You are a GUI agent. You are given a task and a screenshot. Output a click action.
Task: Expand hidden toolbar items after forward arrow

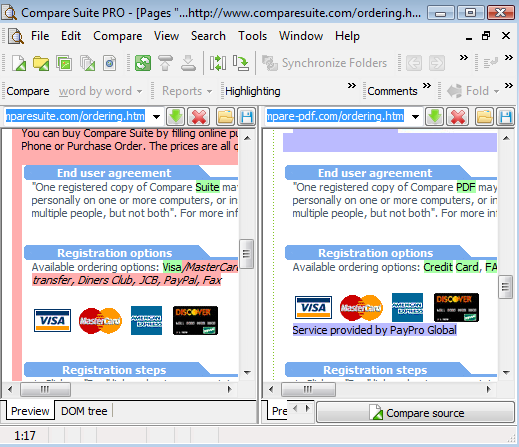464,58
